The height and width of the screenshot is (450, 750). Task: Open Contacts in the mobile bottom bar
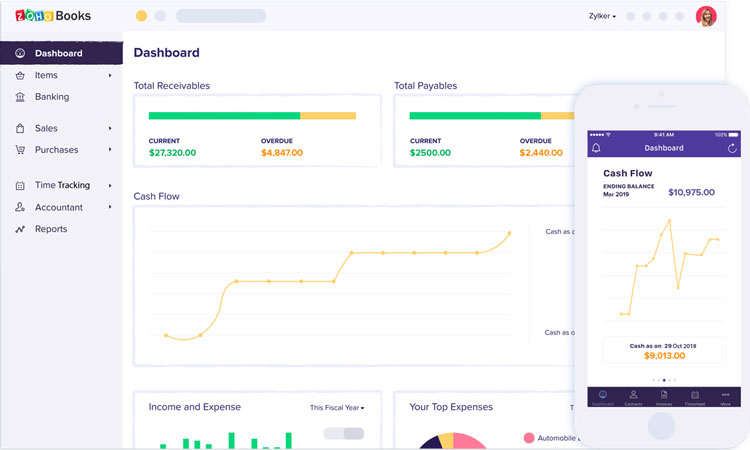(x=633, y=397)
